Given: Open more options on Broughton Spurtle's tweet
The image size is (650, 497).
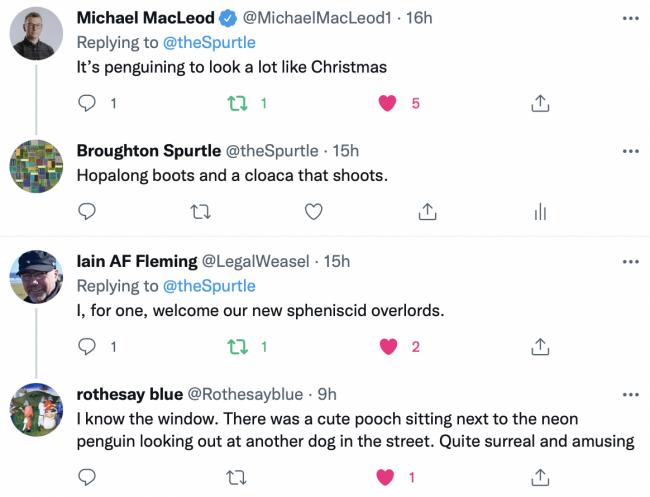Looking at the screenshot, I should click(630, 151).
